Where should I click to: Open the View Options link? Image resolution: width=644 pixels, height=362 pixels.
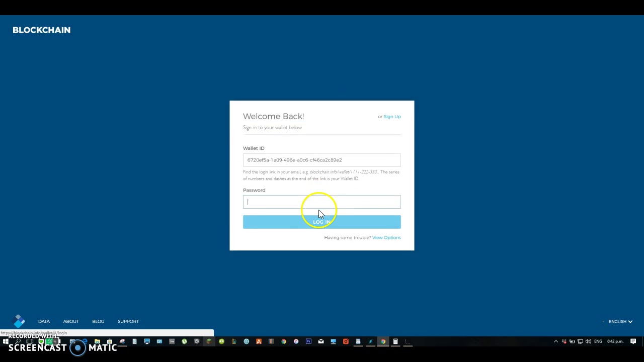(x=386, y=237)
